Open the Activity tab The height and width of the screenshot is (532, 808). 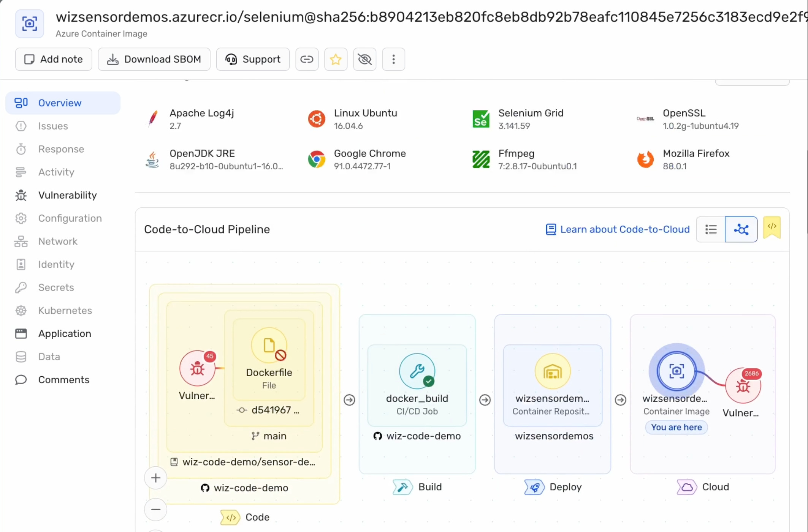pos(56,172)
